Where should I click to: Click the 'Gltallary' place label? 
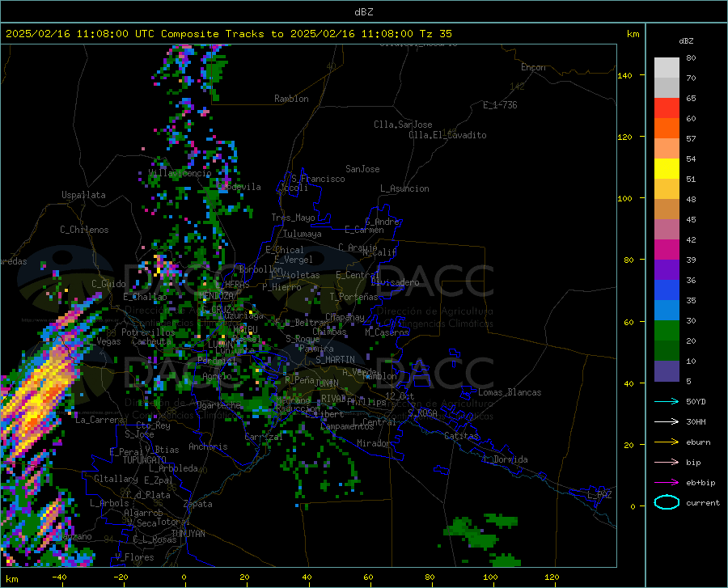click(x=116, y=479)
